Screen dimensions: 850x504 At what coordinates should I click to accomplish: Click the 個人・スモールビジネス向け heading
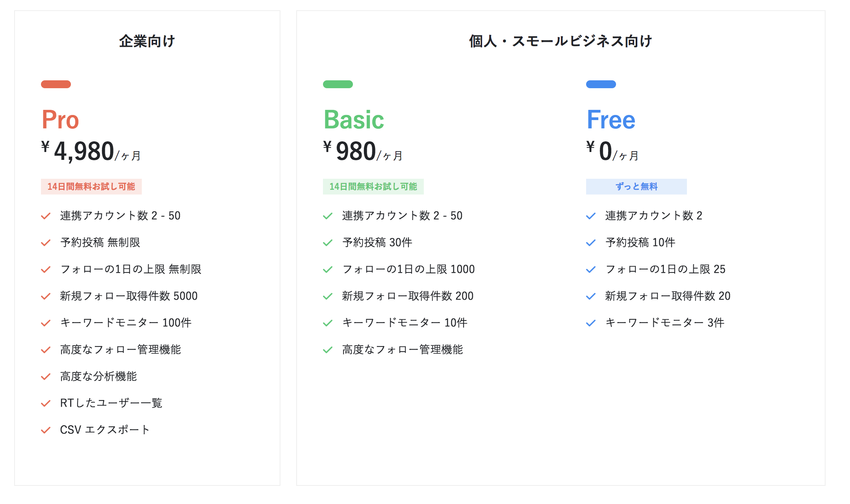click(561, 41)
